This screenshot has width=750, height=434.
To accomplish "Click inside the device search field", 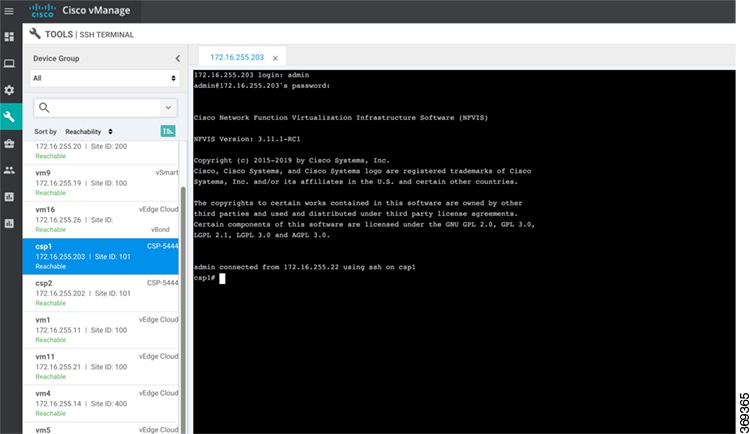I will [x=105, y=108].
